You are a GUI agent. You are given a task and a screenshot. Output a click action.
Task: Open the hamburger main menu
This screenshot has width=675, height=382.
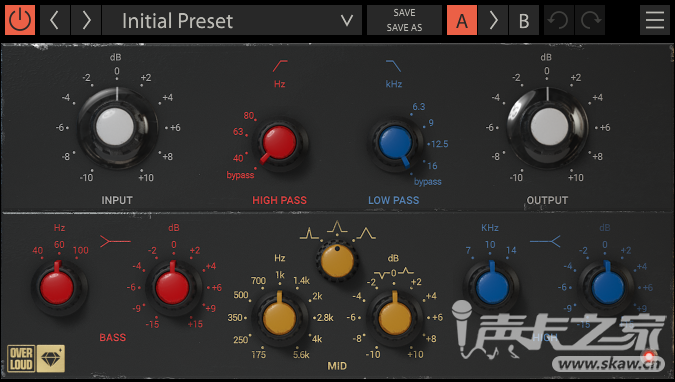655,20
